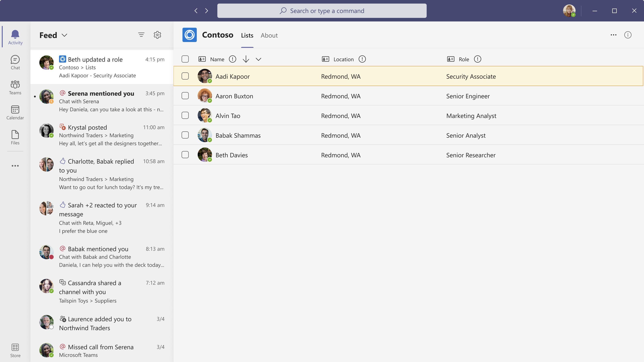Switch to the About tab
644x362 pixels.
[x=269, y=35]
